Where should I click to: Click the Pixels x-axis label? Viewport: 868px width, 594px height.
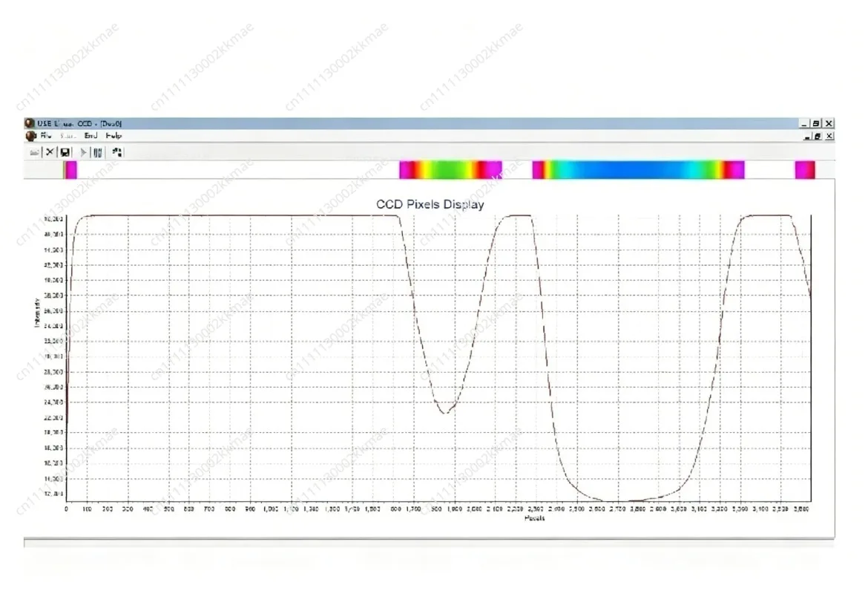pos(534,518)
